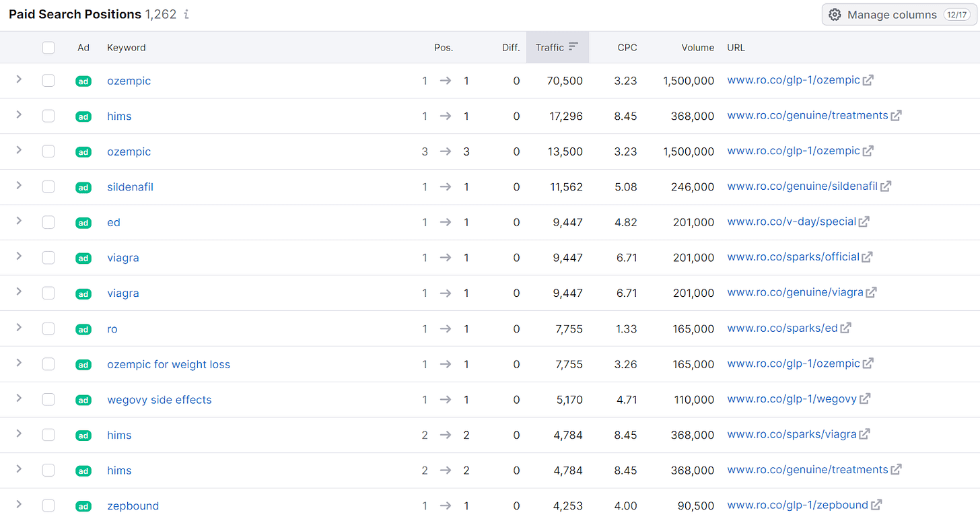Sort by the Diff. column header
This screenshot has width=980, height=521.
coord(511,47)
